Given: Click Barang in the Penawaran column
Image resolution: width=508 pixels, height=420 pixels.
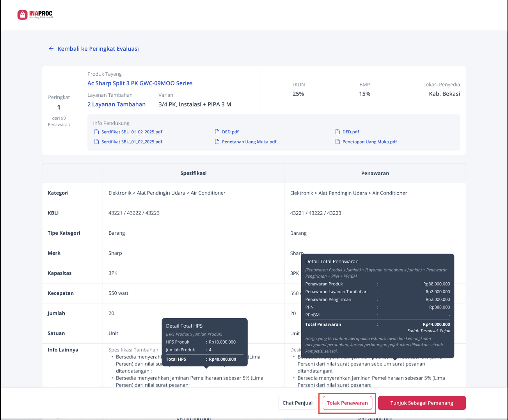Looking at the screenshot, I should click(298, 233).
